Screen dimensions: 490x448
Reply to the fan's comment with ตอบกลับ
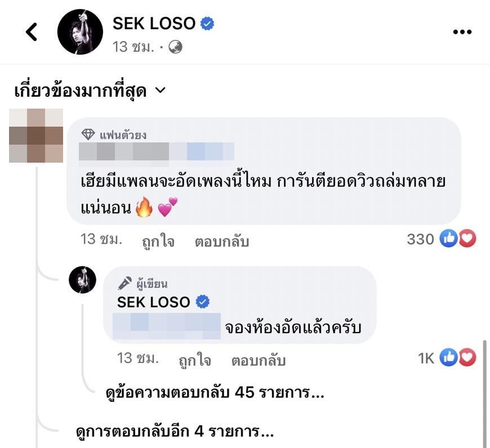[x=222, y=241]
